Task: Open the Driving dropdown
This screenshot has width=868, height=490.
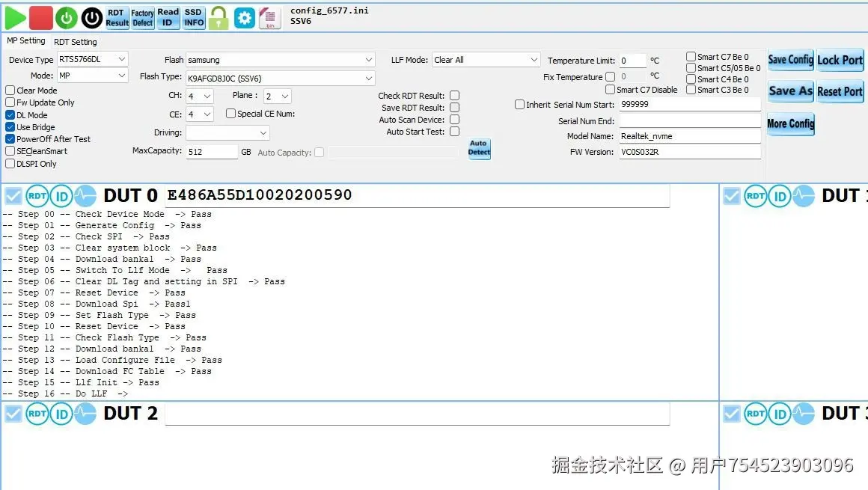Action: [227, 133]
